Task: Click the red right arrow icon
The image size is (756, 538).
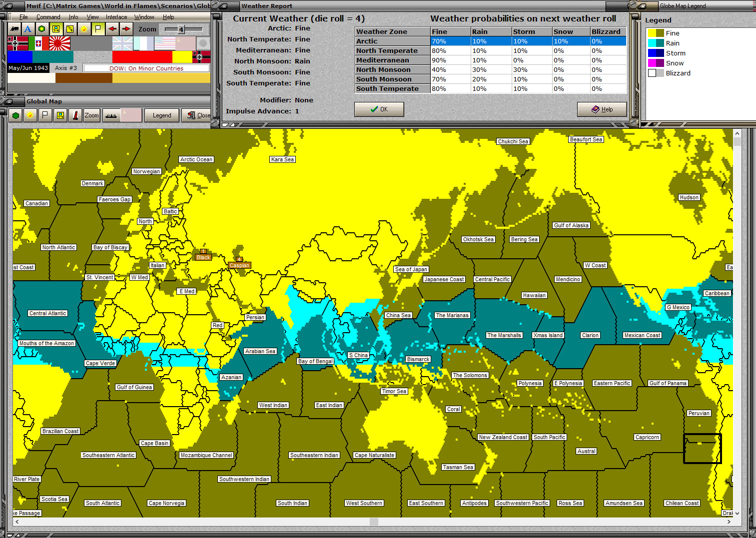Action: tap(126, 29)
